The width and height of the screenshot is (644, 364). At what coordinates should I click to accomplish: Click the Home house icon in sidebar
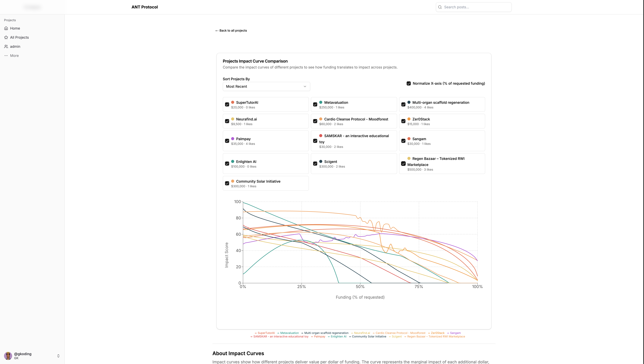pyautogui.click(x=6, y=28)
